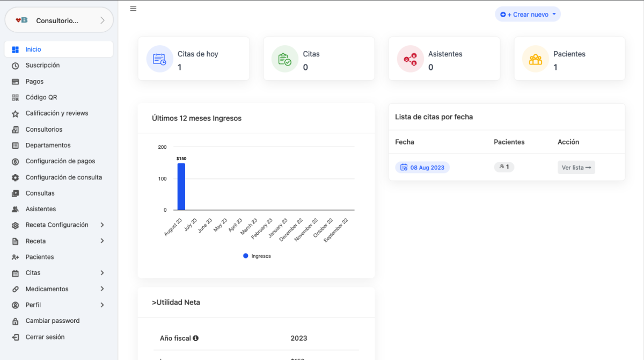Screen dimensions: 644x360
Task: Open the Crear nuevo dropdown
Action: (x=528, y=15)
